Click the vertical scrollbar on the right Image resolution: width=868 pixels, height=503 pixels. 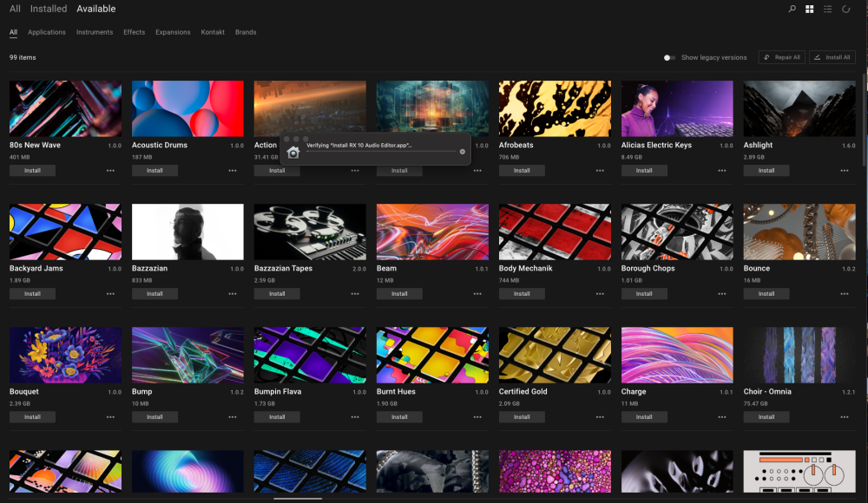pos(865,119)
